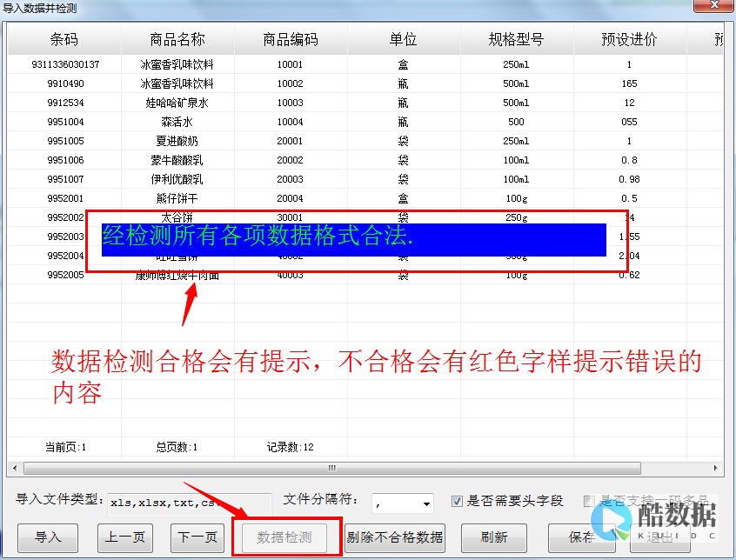Select barcode cell 9952005
The width and height of the screenshot is (736, 560).
pos(65,275)
